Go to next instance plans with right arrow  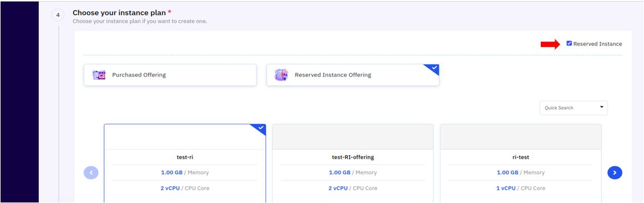(x=615, y=172)
